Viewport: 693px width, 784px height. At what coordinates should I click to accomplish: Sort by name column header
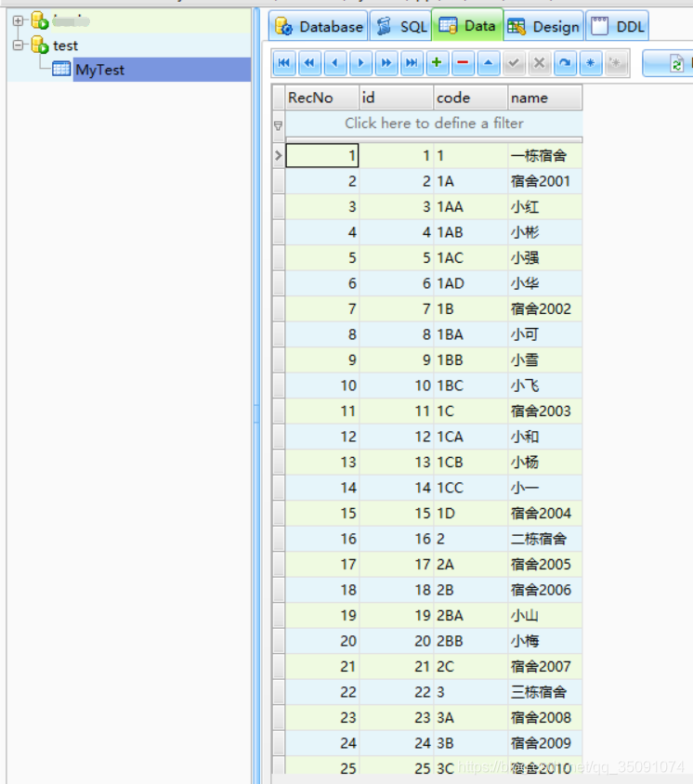(x=545, y=98)
